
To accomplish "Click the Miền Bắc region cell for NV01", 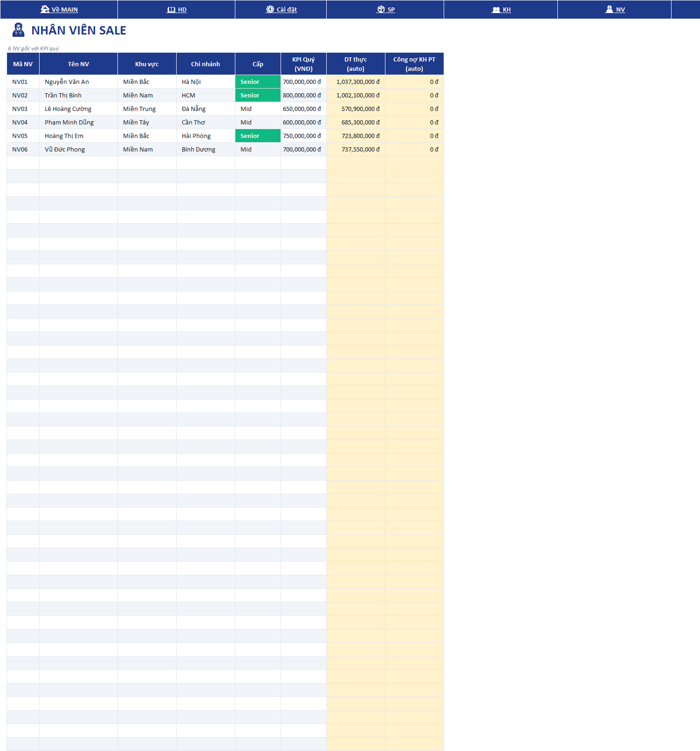I will tap(147, 82).
